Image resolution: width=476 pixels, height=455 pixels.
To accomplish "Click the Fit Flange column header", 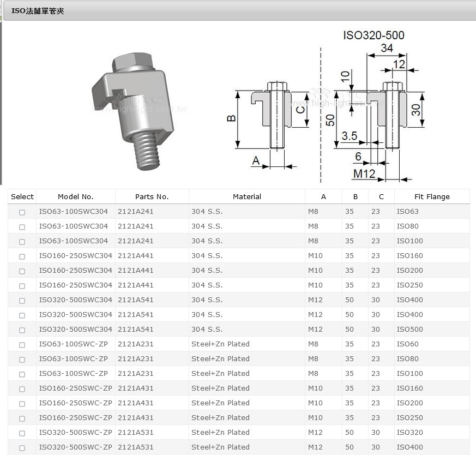I will (x=431, y=196).
